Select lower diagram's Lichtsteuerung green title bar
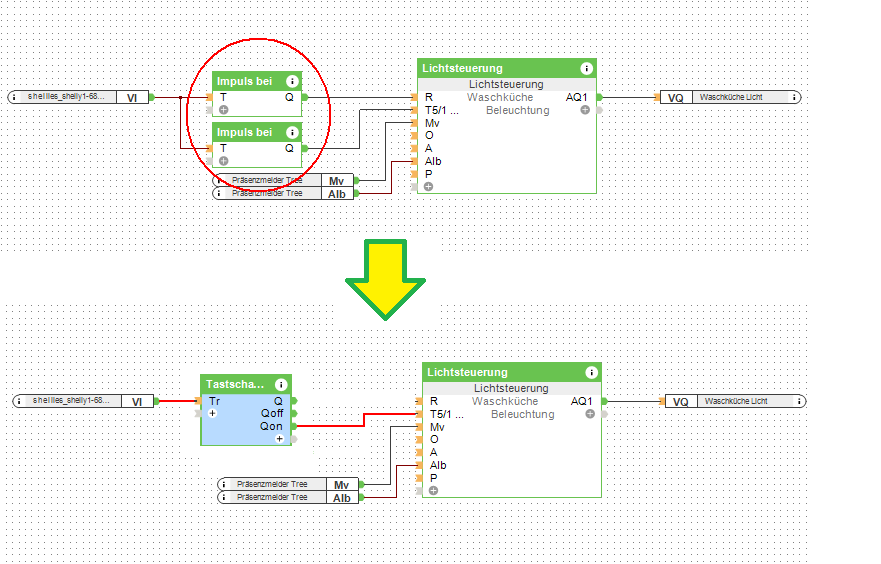The image size is (881, 564). [512, 372]
